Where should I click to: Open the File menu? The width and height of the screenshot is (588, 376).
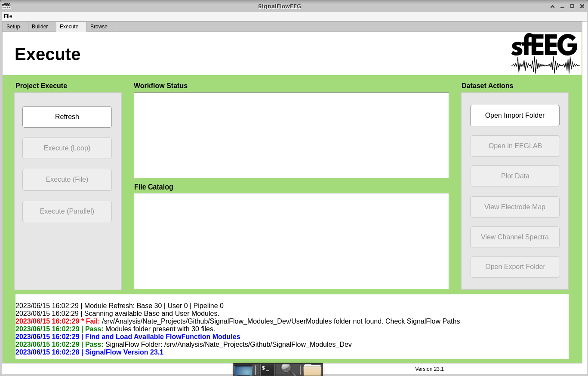coord(8,16)
